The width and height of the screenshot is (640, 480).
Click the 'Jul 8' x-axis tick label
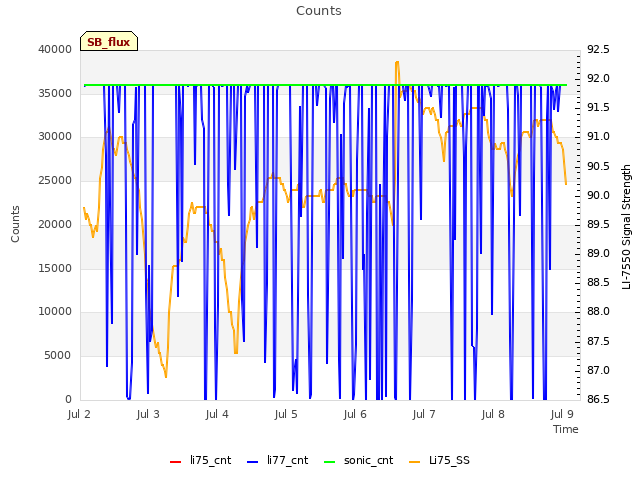(x=493, y=414)
